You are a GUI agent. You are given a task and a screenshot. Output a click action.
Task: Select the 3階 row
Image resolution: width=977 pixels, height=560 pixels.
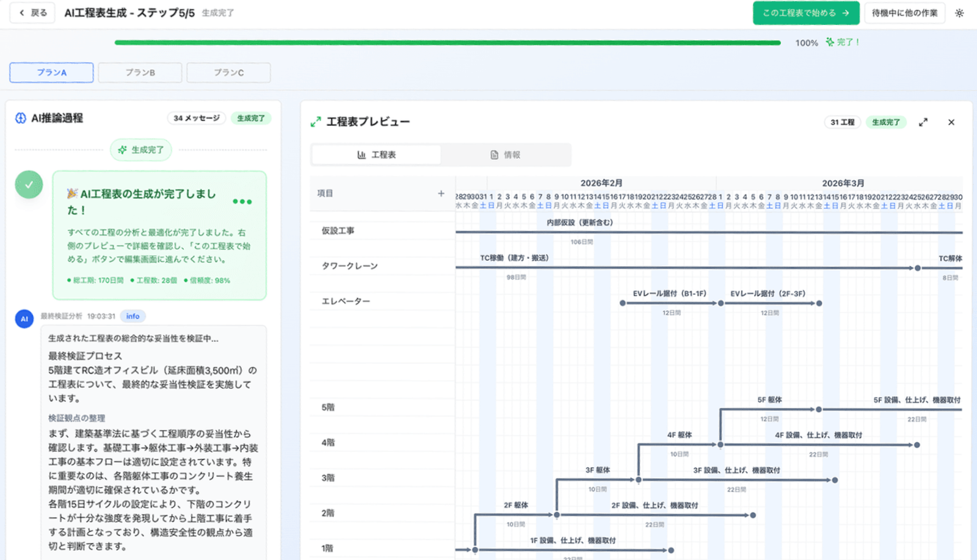click(382, 478)
